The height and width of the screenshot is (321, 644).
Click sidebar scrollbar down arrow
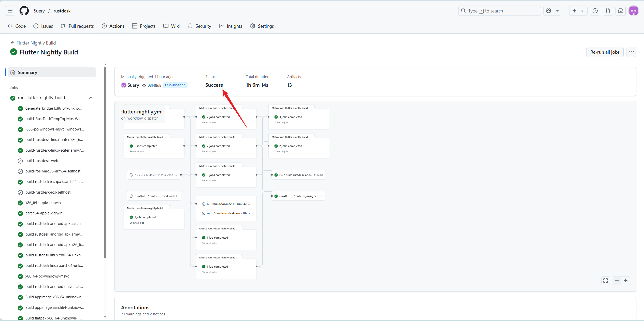[x=105, y=317]
